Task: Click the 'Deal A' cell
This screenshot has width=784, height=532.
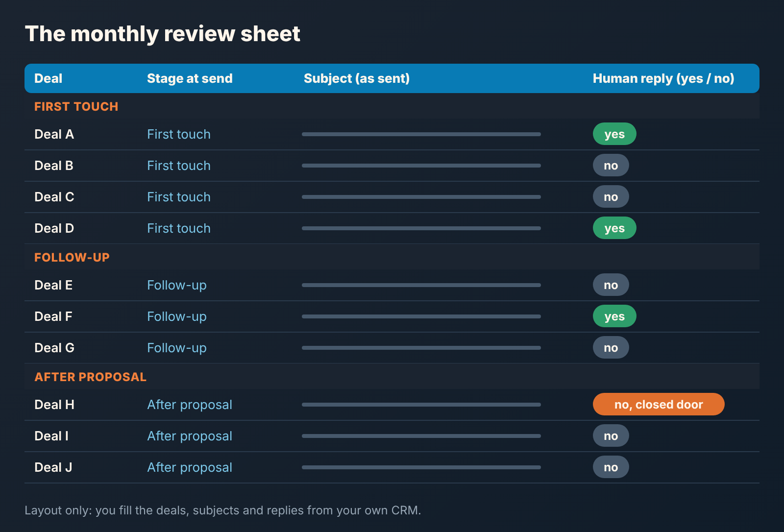Action: pyautogui.click(x=54, y=134)
